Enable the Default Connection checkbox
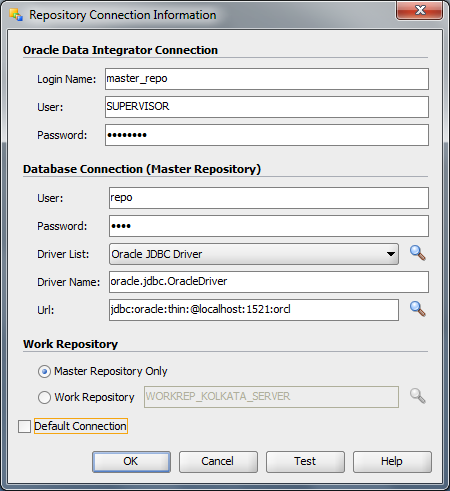Screen dimensions: 450x491 click(24, 426)
